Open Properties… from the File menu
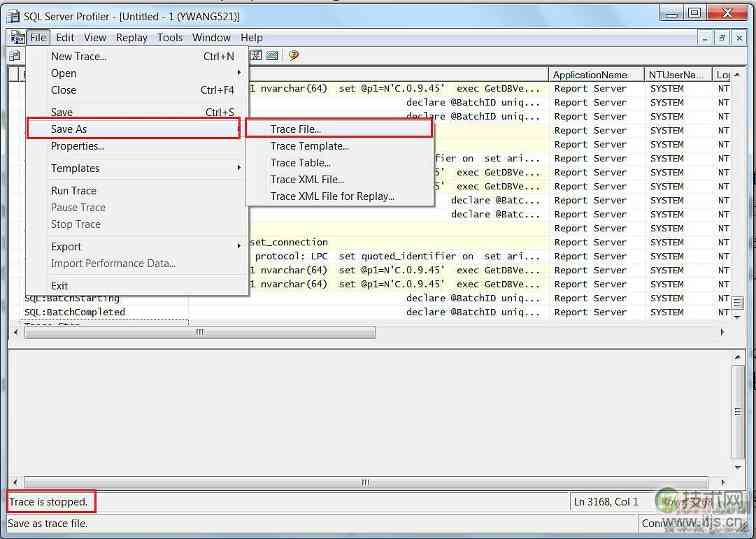This screenshot has width=756, height=539. click(x=77, y=146)
